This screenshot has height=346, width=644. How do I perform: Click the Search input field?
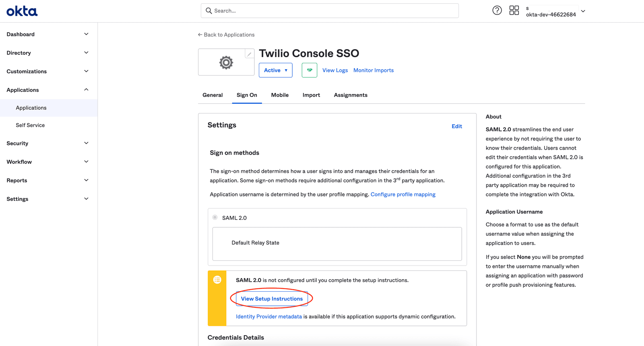pos(330,11)
